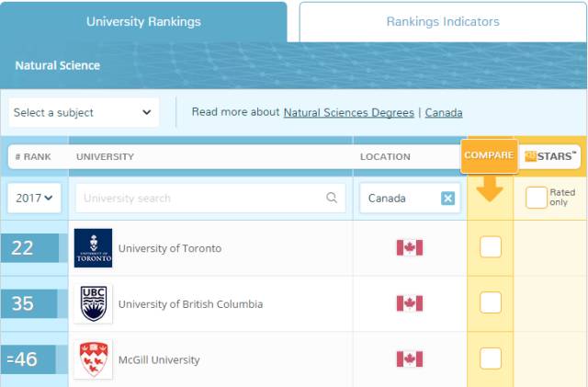The height and width of the screenshot is (387, 588).
Task: Click the STARS rating header icon
Action: point(531,156)
